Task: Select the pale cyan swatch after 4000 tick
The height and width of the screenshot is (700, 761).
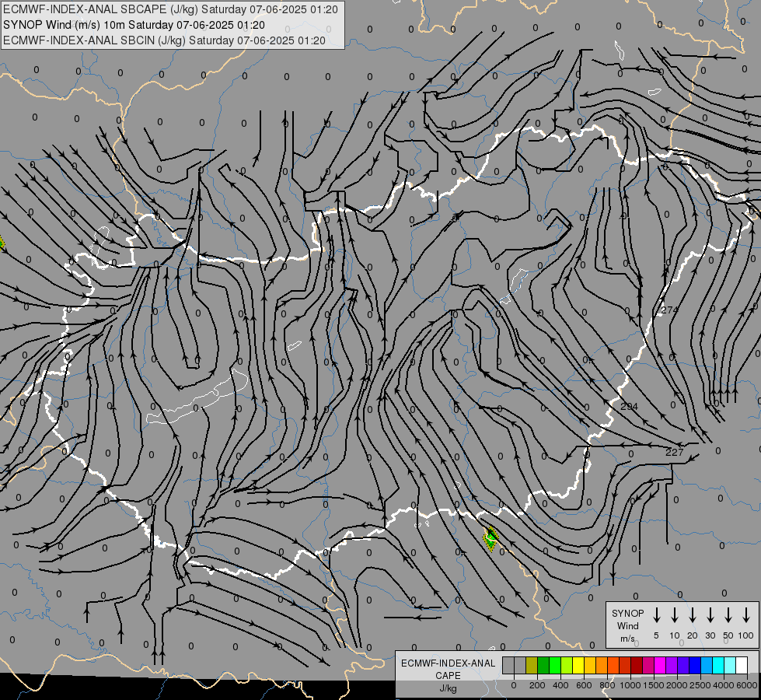Action: tap(730, 665)
